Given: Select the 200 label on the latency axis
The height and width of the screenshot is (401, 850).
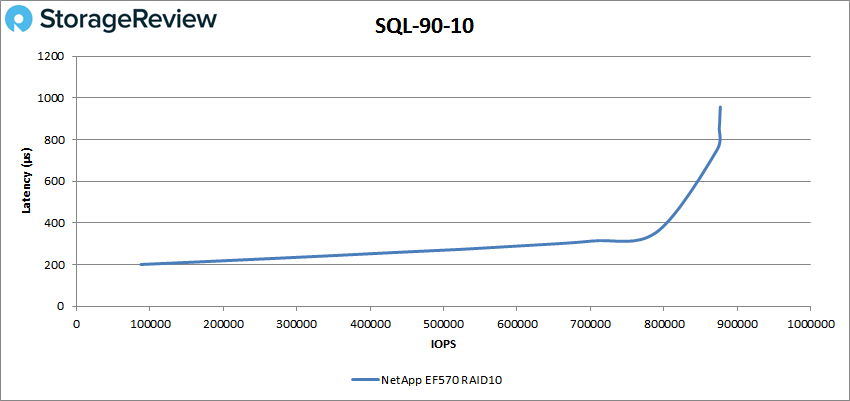Looking at the screenshot, I should click(x=57, y=265).
